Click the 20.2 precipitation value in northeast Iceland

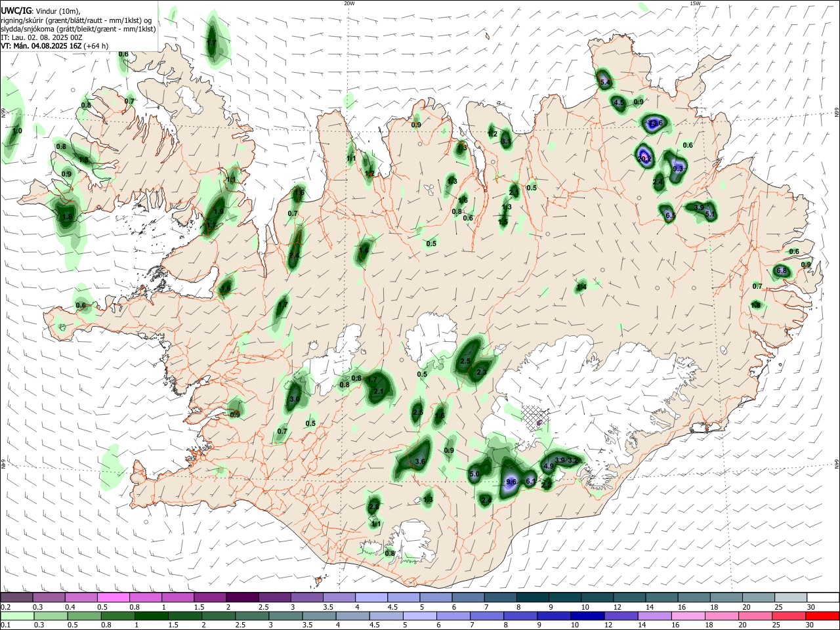pos(645,159)
